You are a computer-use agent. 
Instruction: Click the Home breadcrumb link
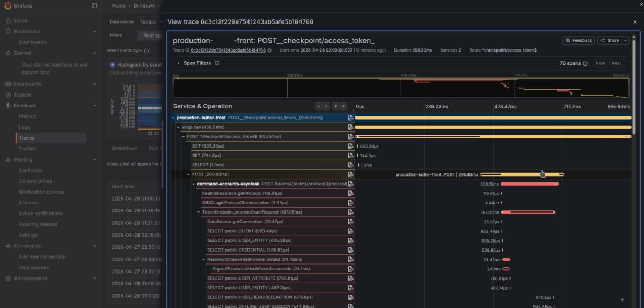[119, 5]
